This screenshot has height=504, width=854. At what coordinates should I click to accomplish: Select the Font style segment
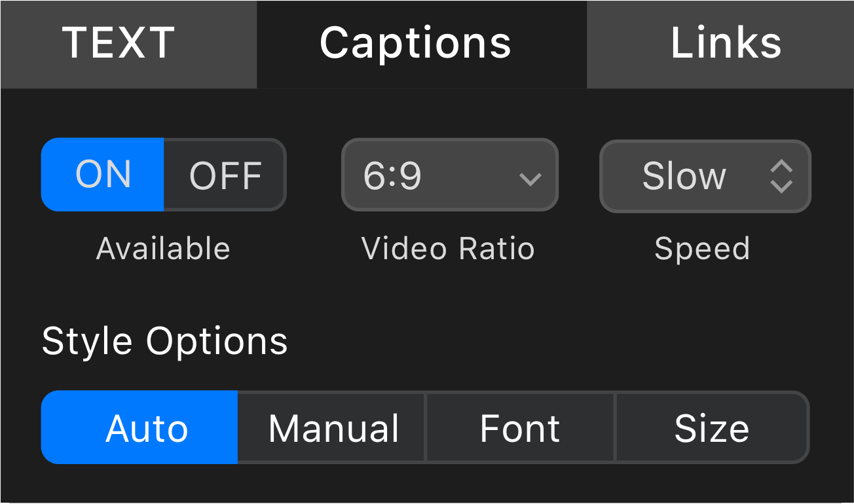[x=520, y=428]
